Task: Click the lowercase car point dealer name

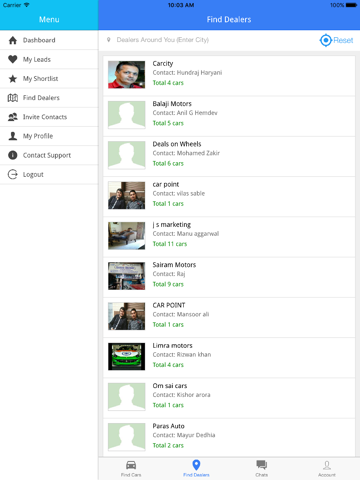Action: pos(166,184)
